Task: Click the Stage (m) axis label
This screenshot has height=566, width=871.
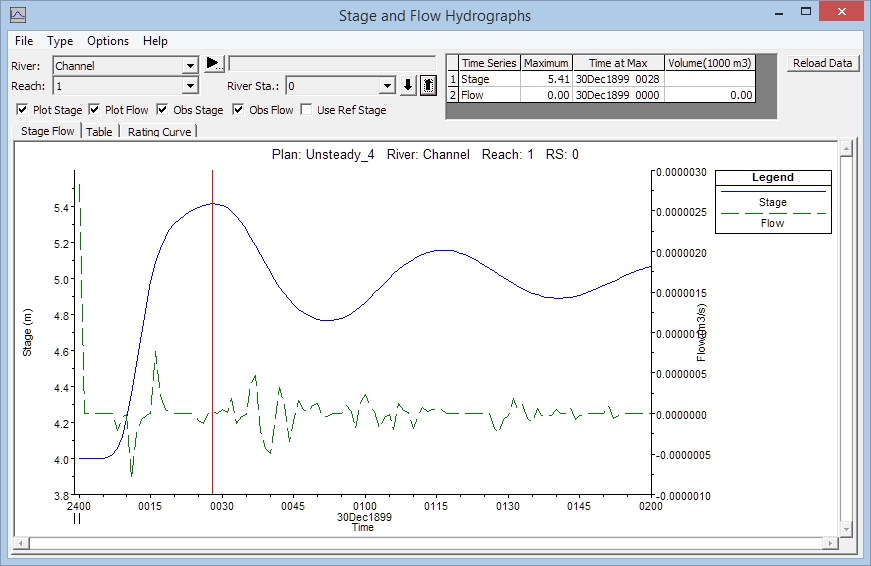Action: [27, 332]
